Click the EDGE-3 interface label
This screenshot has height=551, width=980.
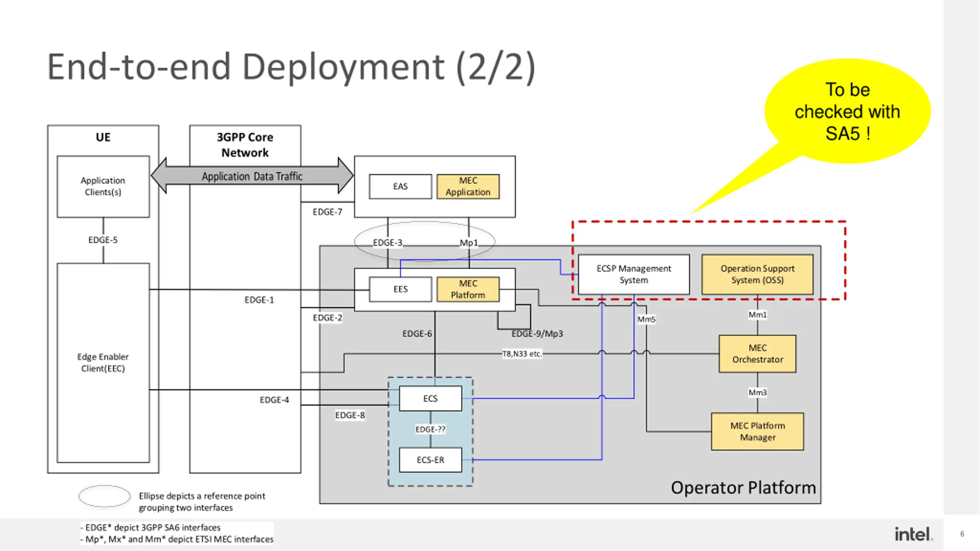coord(387,243)
